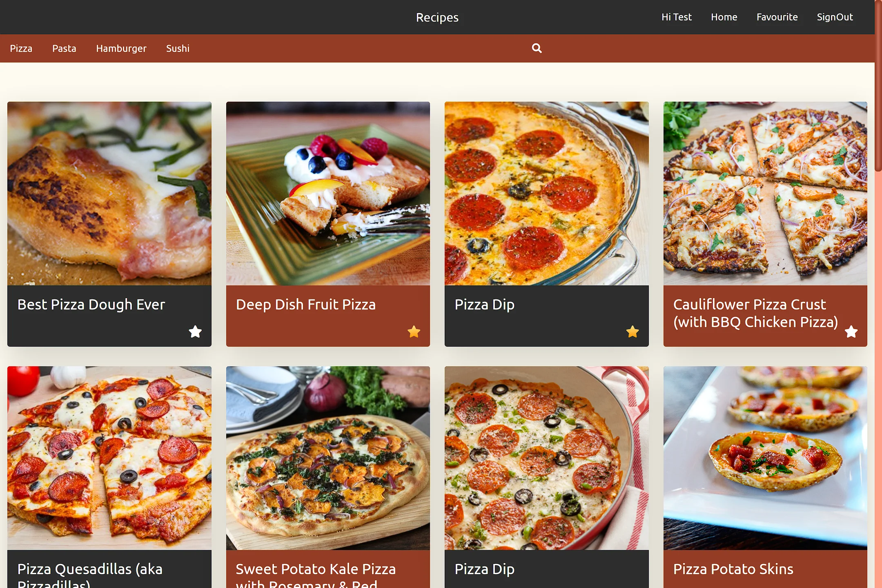Image resolution: width=882 pixels, height=588 pixels.
Task: View the Pizza Quesadillas recipe image
Action: coord(109,458)
